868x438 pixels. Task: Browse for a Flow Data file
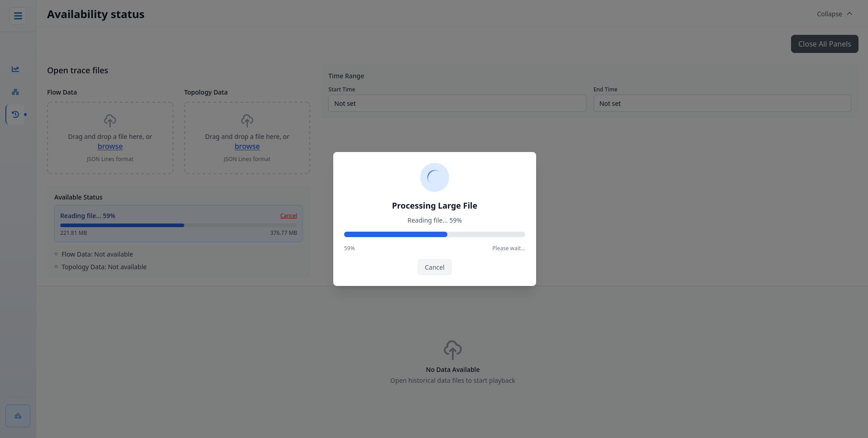110,147
